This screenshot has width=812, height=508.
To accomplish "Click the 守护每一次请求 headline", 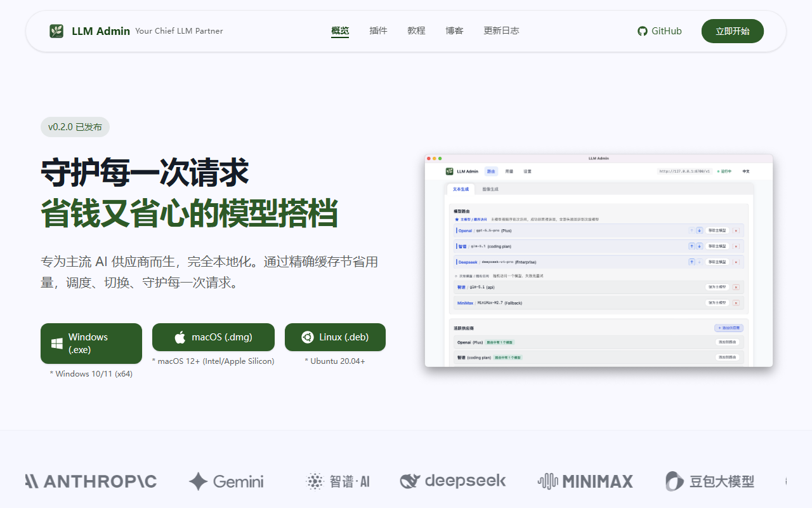I will pyautogui.click(x=145, y=172).
